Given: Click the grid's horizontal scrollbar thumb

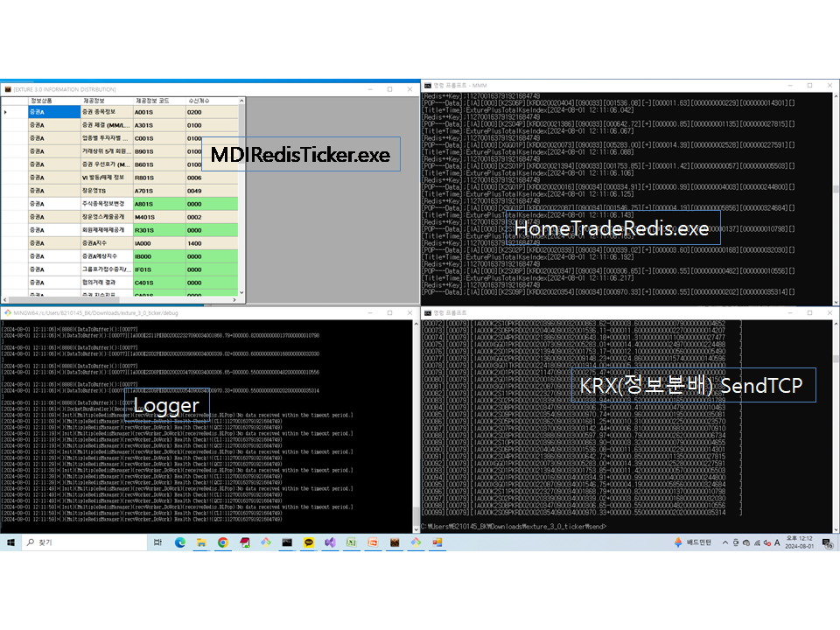Looking at the screenshot, I should (x=63, y=299).
